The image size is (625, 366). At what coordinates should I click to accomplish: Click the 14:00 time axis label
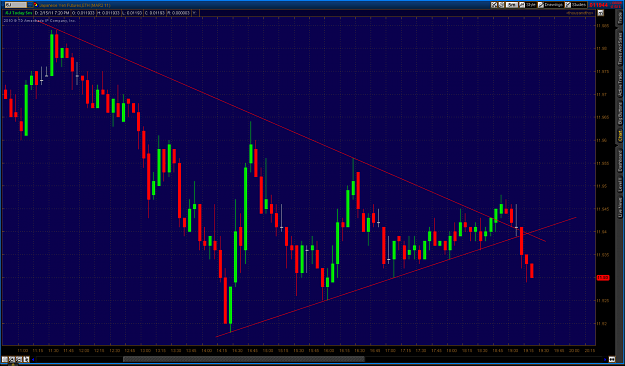206,350
